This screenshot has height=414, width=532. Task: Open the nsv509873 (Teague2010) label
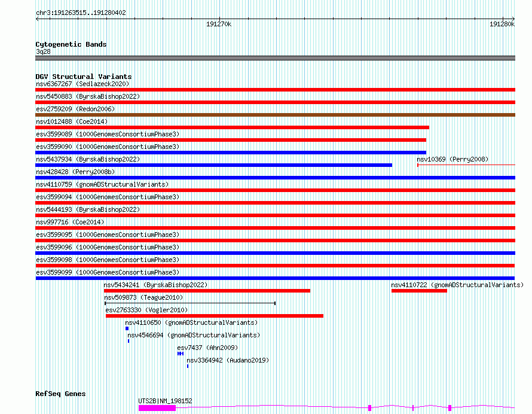(143, 297)
